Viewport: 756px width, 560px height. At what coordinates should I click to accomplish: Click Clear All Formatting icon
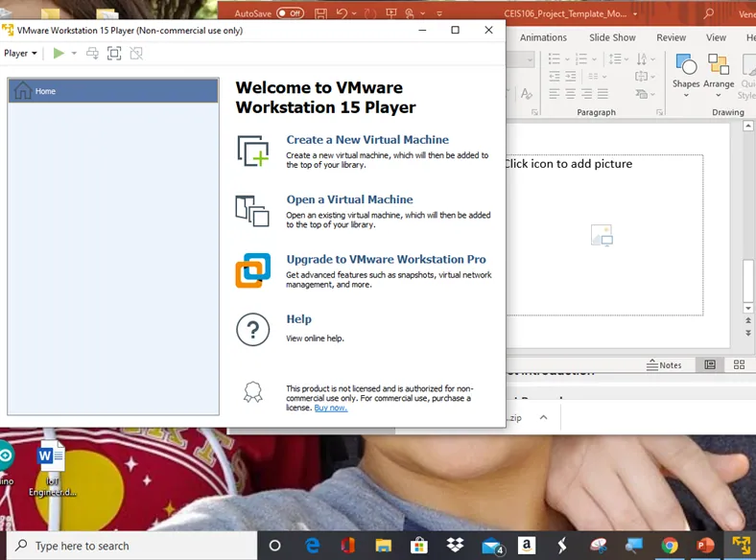click(x=527, y=94)
